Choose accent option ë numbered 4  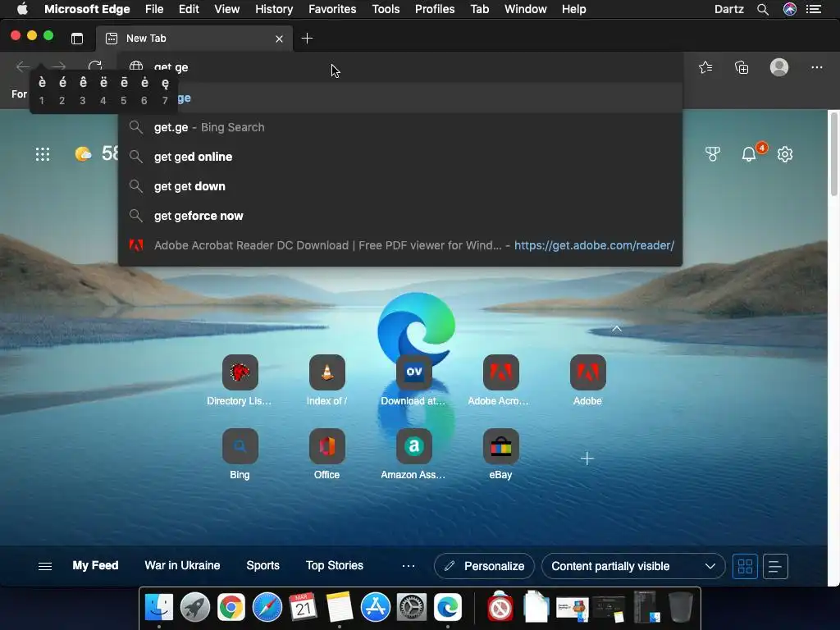(103, 90)
